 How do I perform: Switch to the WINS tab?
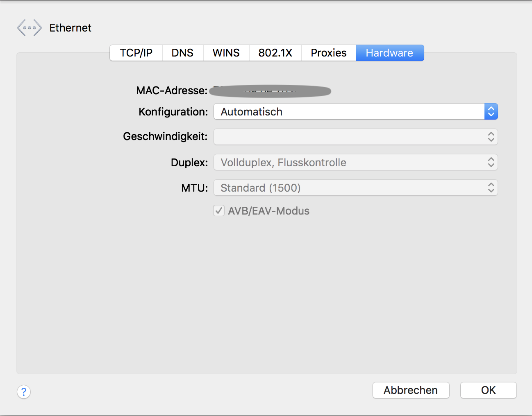point(226,52)
